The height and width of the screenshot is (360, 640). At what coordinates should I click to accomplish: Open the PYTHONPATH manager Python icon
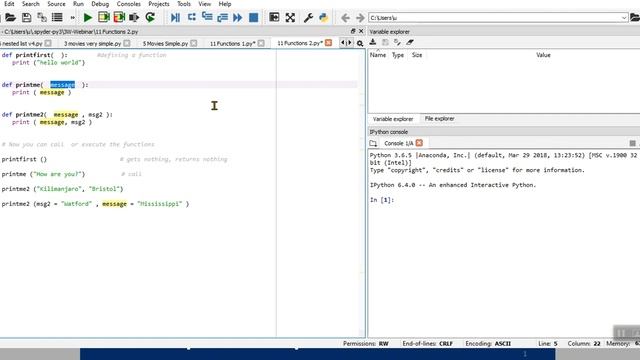coord(324,18)
